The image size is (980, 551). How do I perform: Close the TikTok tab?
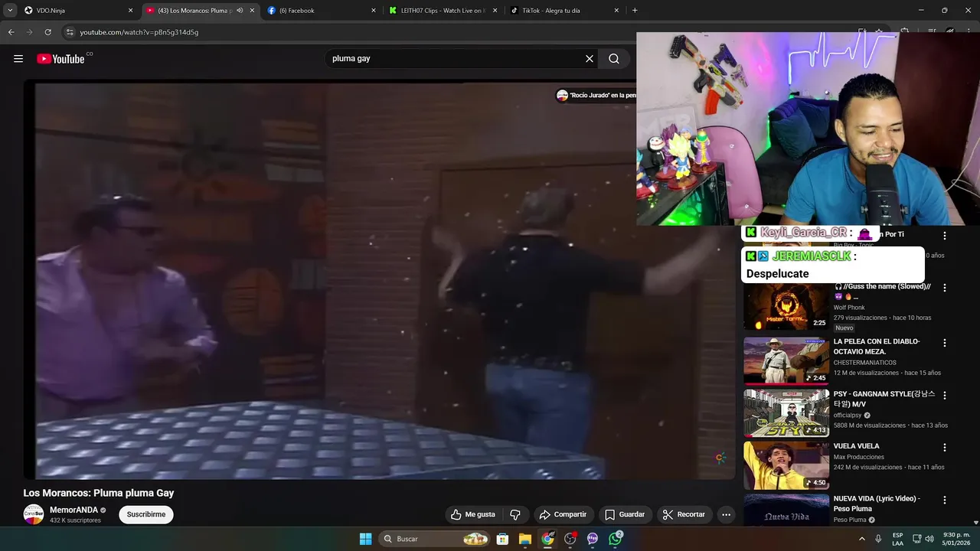[616, 11]
